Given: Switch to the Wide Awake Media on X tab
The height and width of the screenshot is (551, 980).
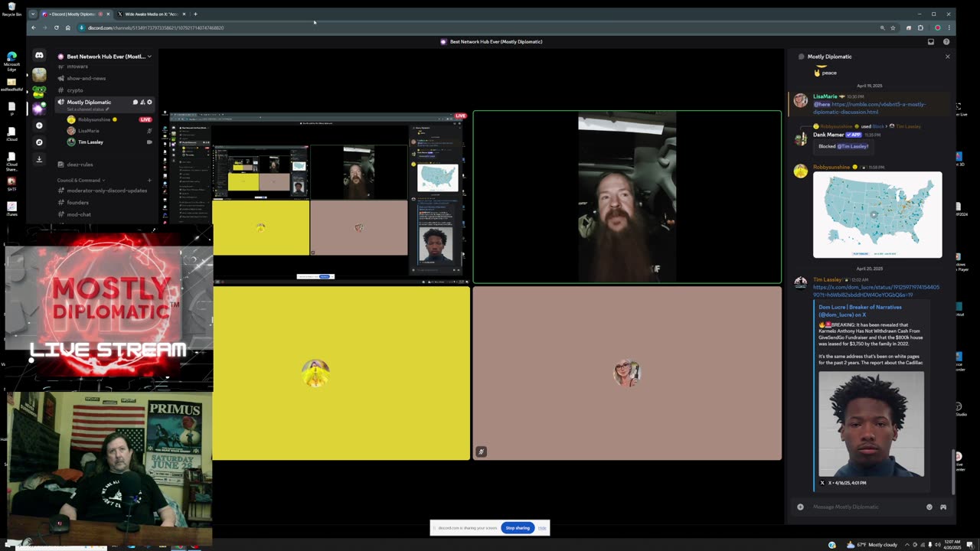Looking at the screenshot, I should tap(151, 14).
